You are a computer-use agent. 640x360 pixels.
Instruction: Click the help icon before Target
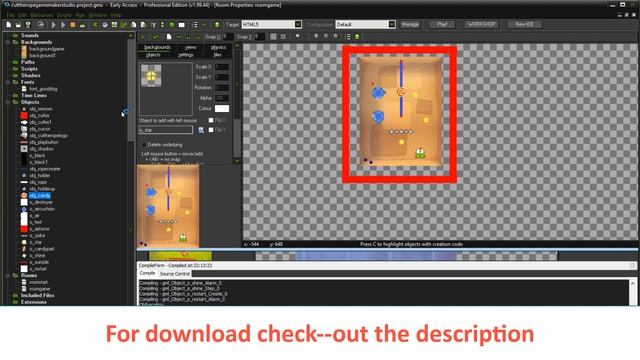click(x=217, y=24)
